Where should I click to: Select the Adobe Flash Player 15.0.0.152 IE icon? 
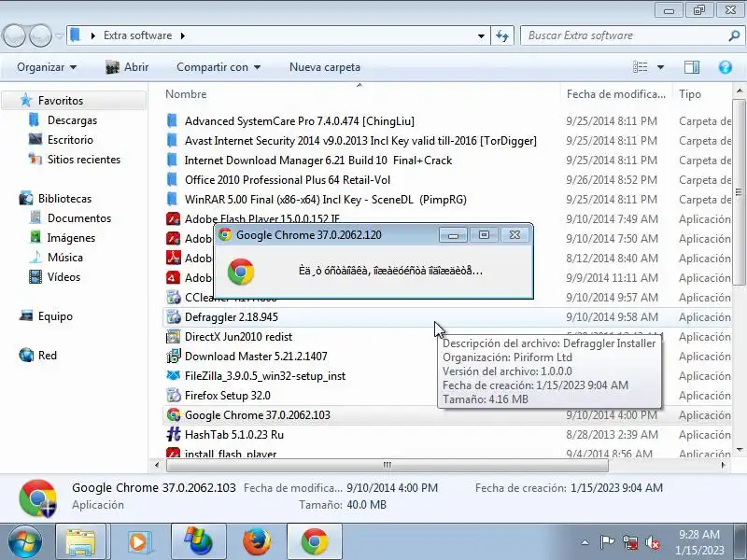[173, 218]
